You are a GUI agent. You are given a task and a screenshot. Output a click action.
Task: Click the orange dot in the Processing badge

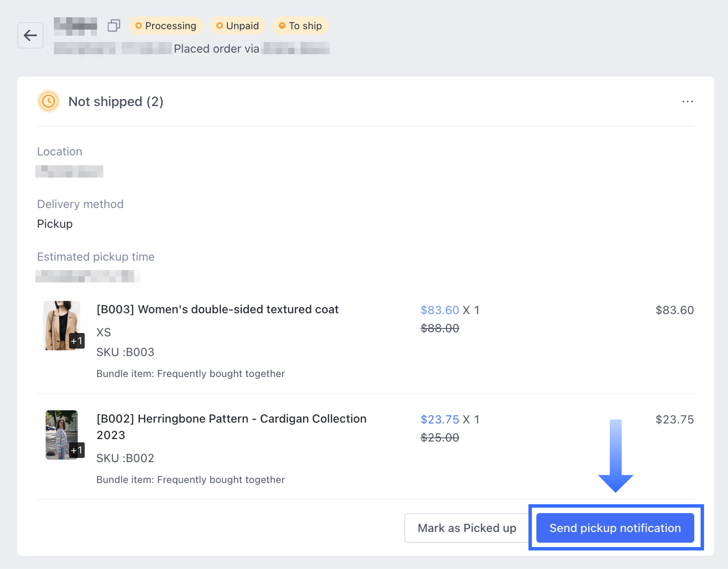[139, 25]
